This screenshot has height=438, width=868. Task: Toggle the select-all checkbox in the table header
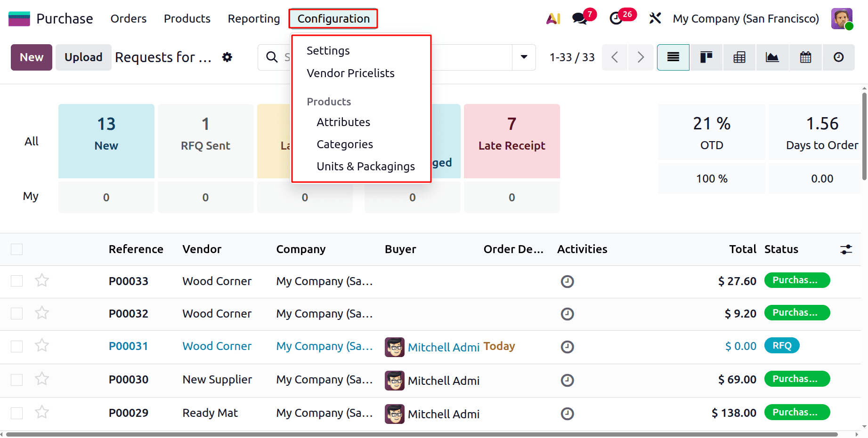pos(16,249)
